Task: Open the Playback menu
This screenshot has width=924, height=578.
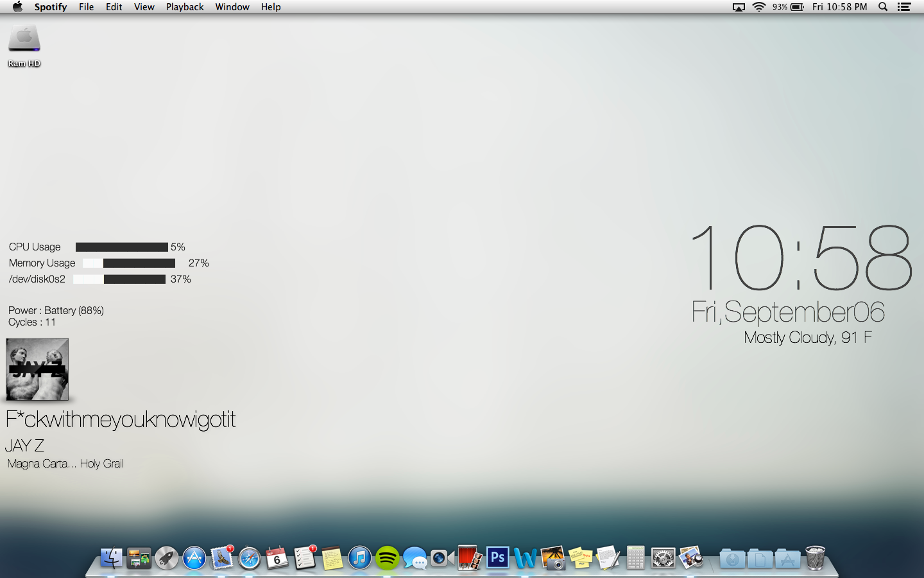Action: click(185, 7)
